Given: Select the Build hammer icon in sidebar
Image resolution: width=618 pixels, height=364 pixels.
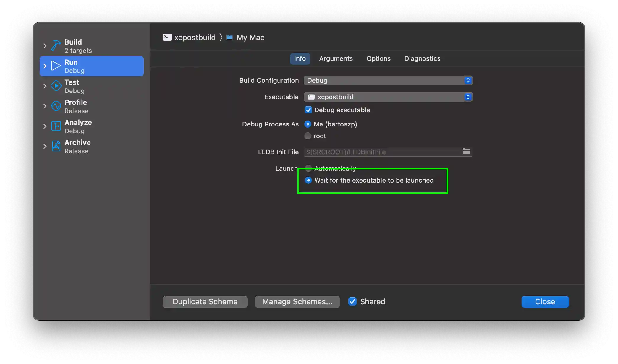Looking at the screenshot, I should (x=55, y=45).
